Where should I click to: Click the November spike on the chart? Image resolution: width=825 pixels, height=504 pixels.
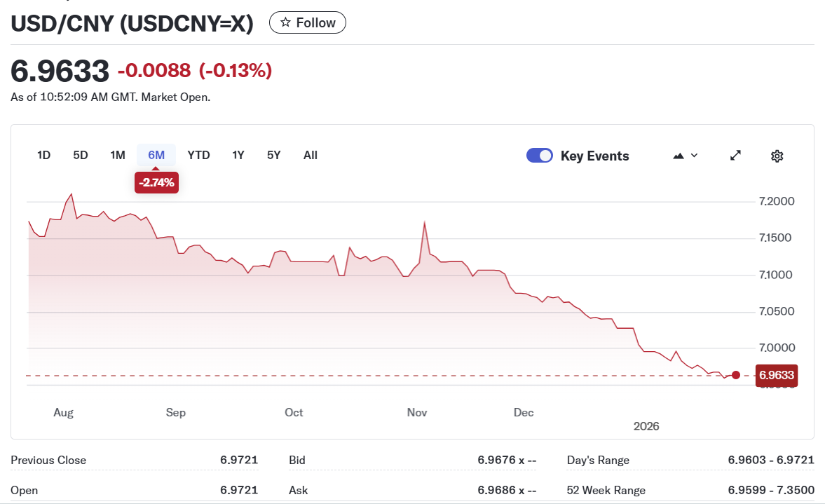[x=425, y=223]
